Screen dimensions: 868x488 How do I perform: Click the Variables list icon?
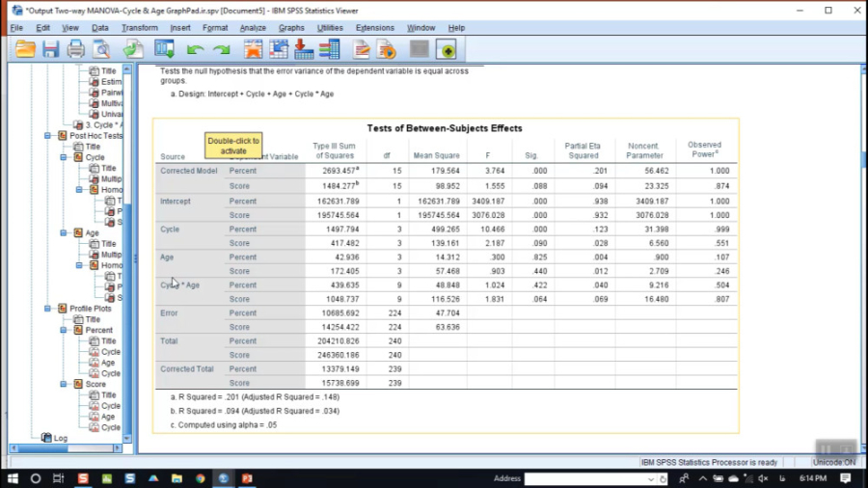point(330,49)
